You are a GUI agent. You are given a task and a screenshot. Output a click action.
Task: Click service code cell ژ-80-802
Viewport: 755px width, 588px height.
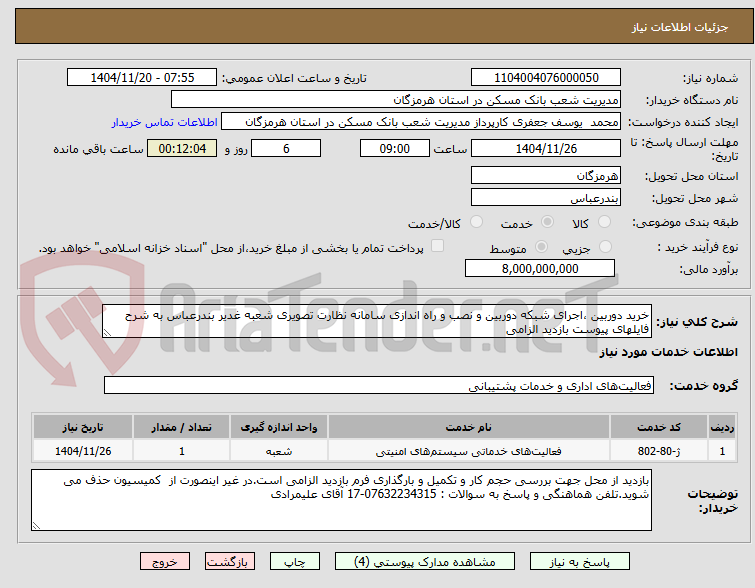pyautogui.click(x=659, y=451)
